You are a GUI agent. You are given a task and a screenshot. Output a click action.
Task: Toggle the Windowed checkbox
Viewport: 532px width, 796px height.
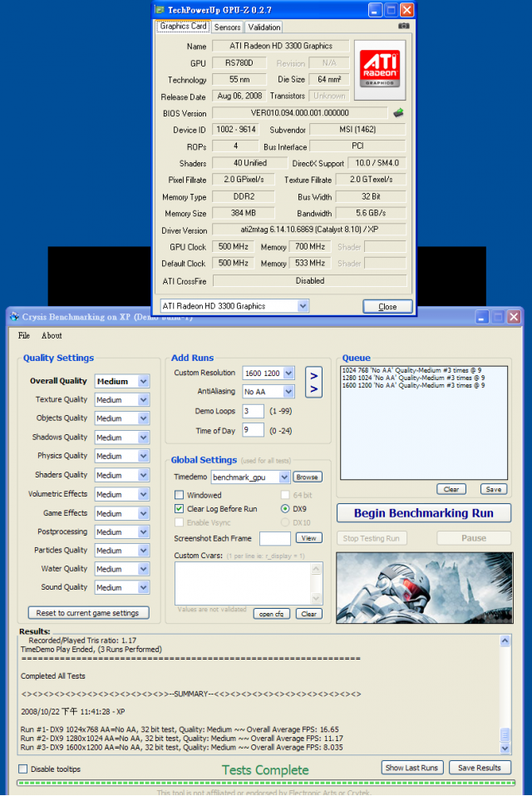[179, 494]
